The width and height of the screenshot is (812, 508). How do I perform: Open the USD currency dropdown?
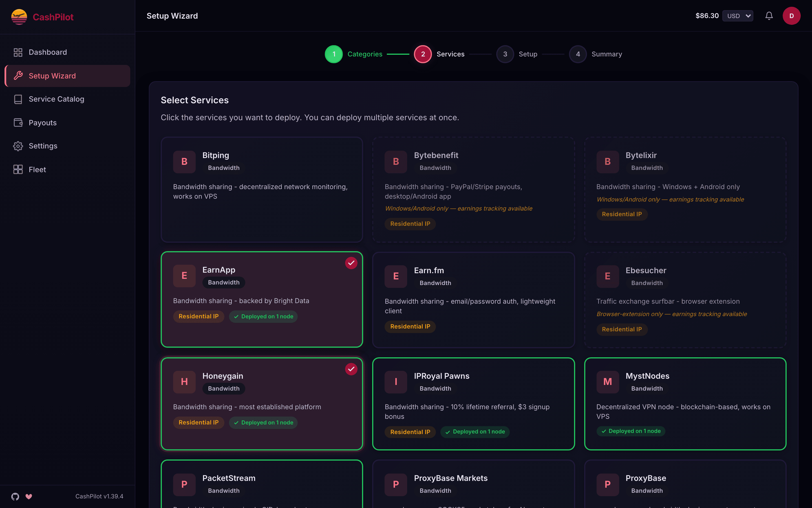[x=738, y=16]
